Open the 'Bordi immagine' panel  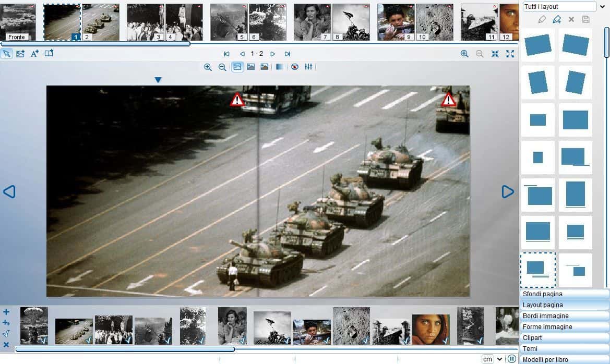click(x=565, y=316)
